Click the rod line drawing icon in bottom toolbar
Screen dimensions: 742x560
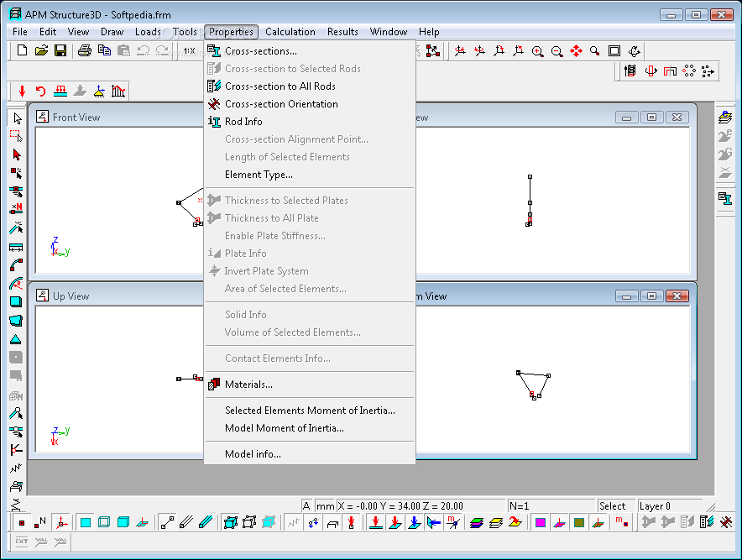click(167, 522)
